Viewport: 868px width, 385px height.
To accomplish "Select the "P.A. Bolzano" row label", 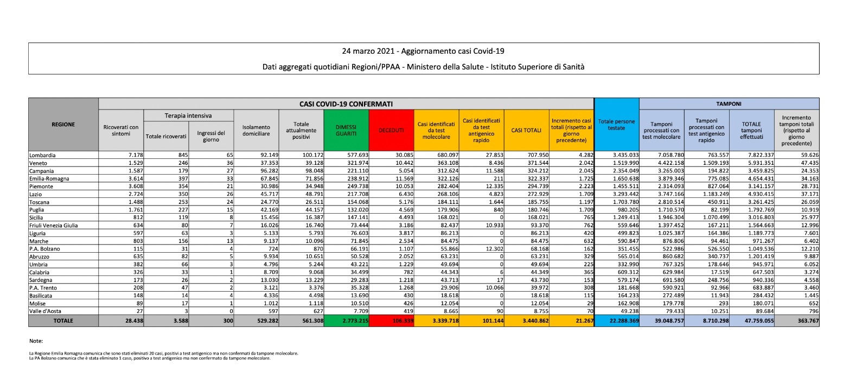I will 44,248.
